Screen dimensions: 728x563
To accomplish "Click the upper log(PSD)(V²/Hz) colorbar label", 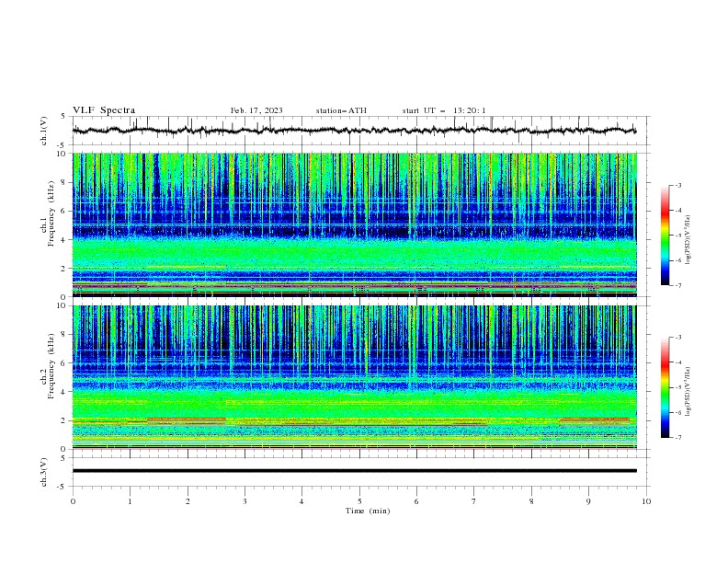I will (x=688, y=240).
